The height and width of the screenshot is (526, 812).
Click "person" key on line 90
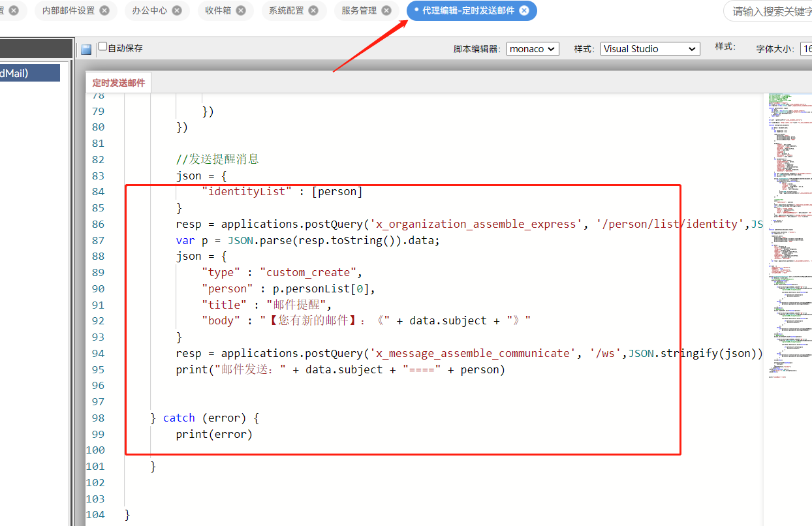228,288
